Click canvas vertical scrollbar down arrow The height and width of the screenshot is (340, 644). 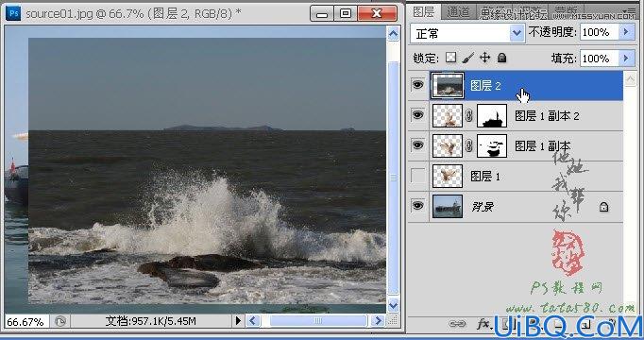[393, 305]
